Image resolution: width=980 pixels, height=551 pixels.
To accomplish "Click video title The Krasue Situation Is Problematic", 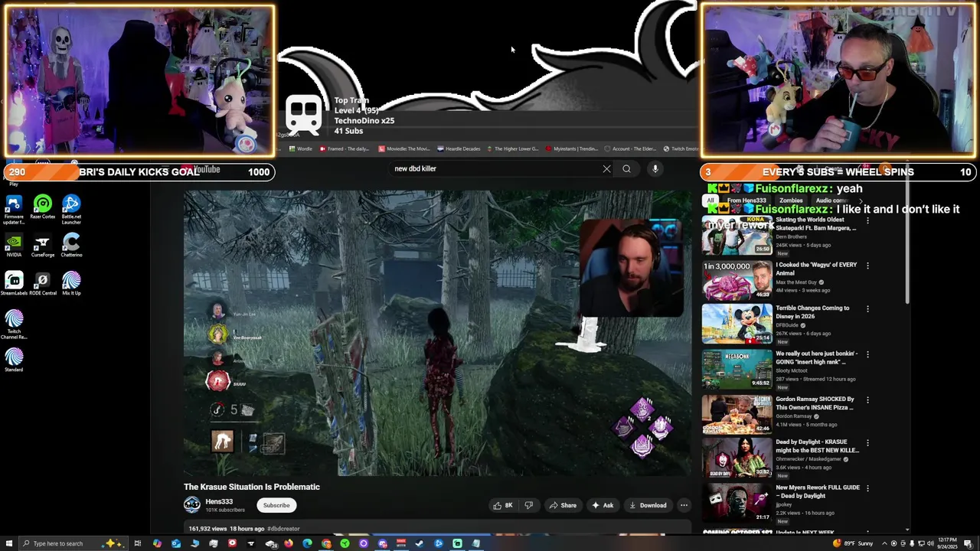I will 252,487.
